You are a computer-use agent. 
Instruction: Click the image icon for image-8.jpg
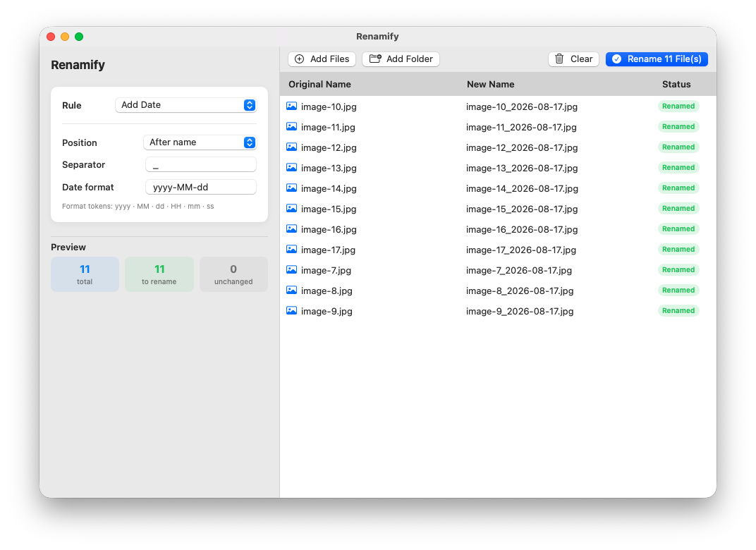tap(292, 291)
